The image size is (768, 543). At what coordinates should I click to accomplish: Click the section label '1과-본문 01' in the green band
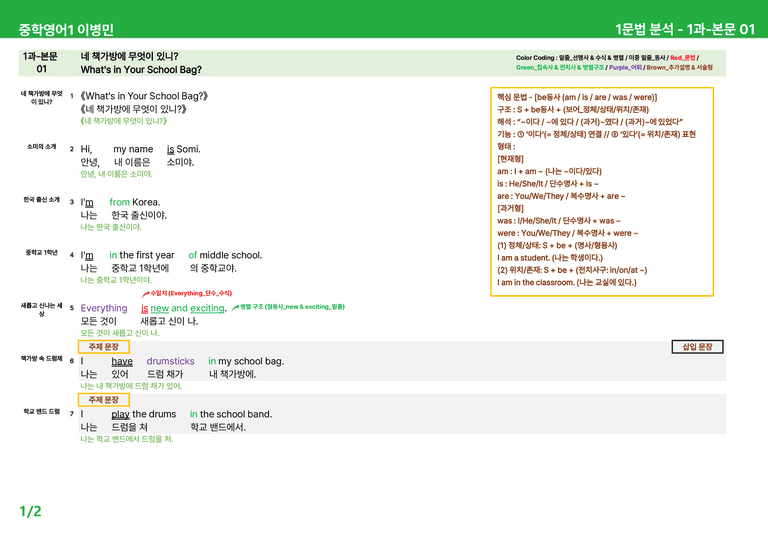(x=40, y=63)
